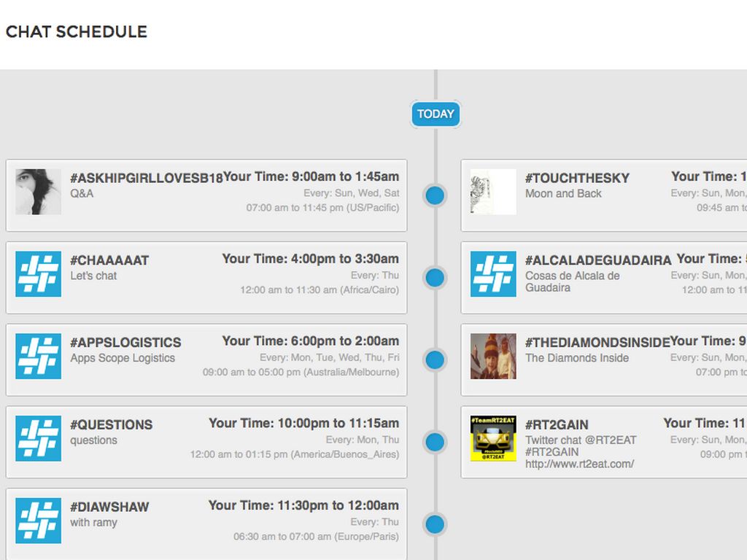Select timeline dot beside #ASKHIPGIRLLOVESB18
The image size is (747, 560).
tap(435, 195)
